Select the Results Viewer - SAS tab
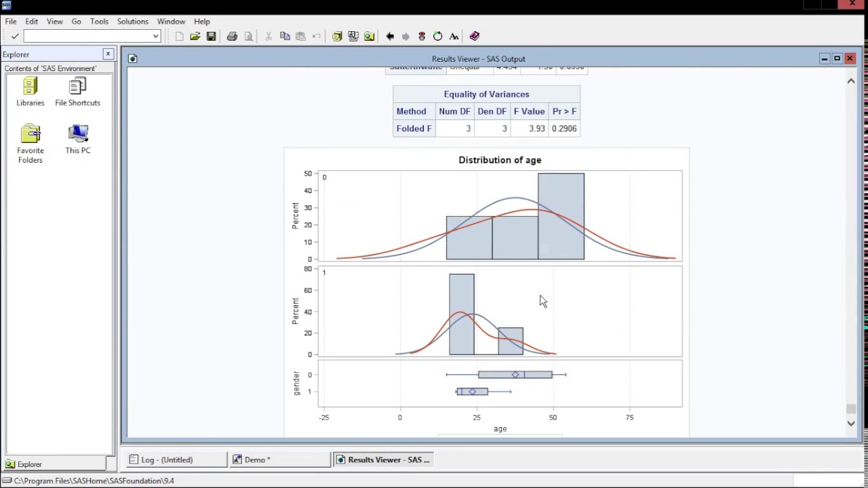The height and width of the screenshot is (488, 868). 384,460
